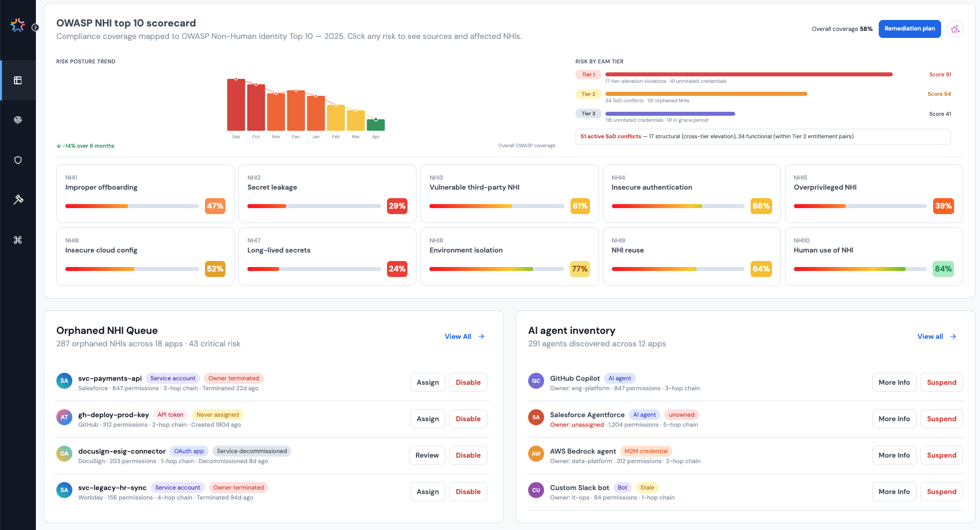Click the SA avatar for Salesforce Agentforce
The width and height of the screenshot is (980, 530).
click(536, 417)
